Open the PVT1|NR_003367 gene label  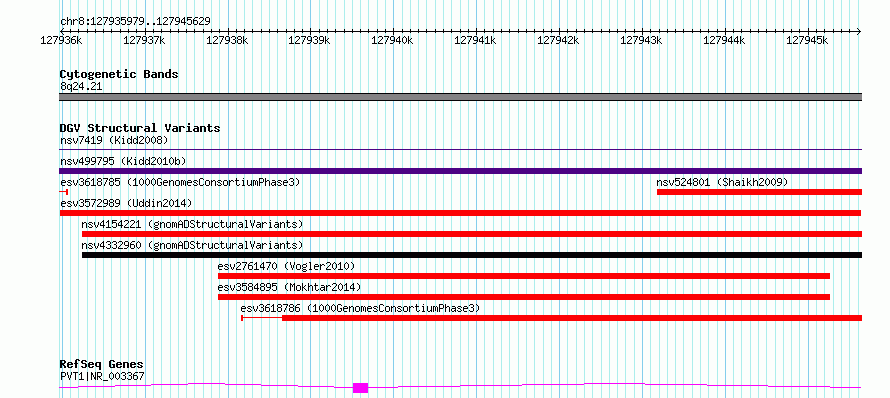tap(102, 376)
